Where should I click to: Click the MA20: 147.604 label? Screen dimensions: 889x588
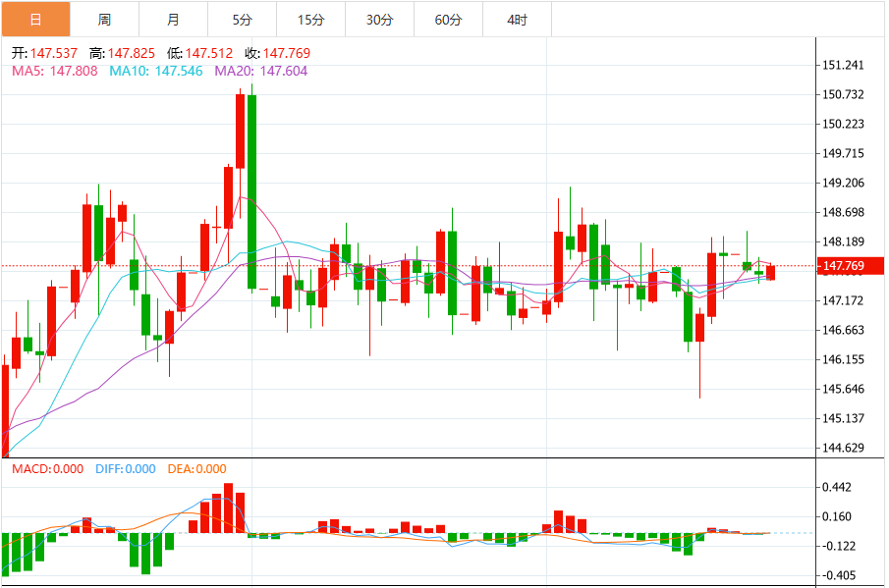[x=260, y=71]
